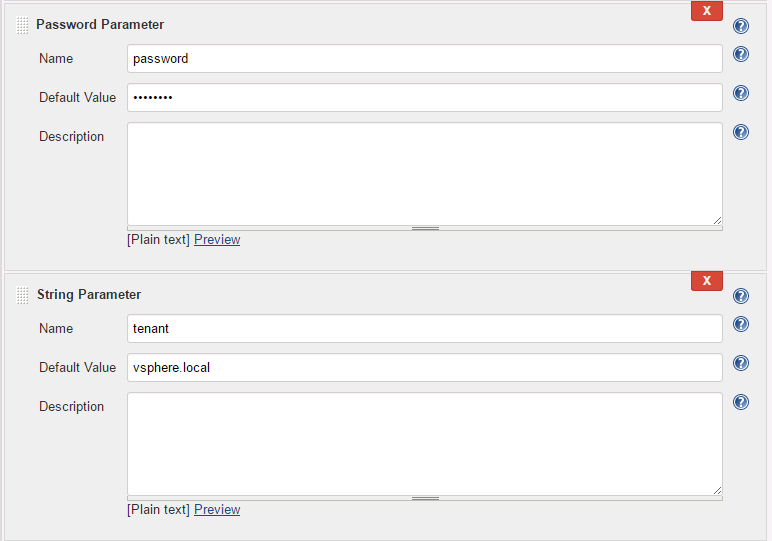Open help for tenant Name field
The height and width of the screenshot is (541, 772).
point(741,324)
